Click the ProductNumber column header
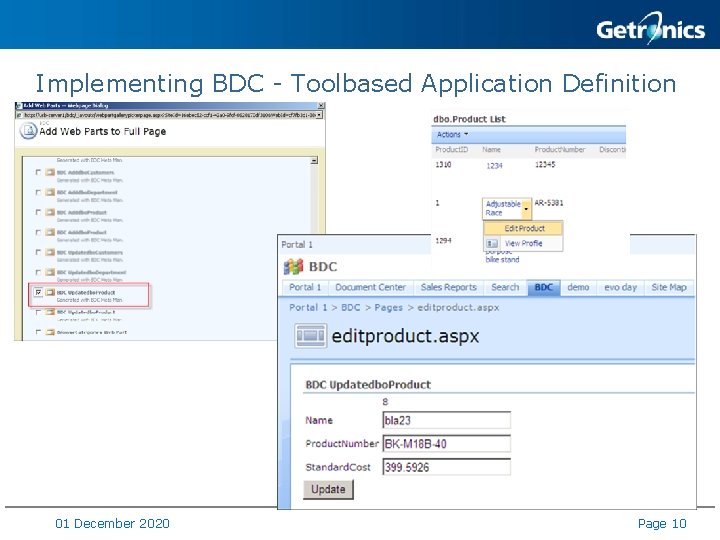Screen dimensions: 720x540 pos(560,150)
